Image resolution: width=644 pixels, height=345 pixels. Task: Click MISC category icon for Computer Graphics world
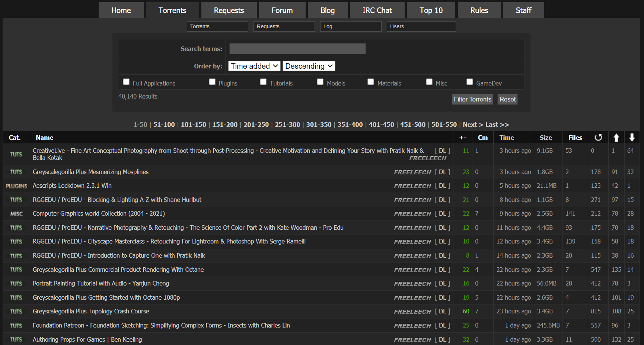tap(16, 214)
